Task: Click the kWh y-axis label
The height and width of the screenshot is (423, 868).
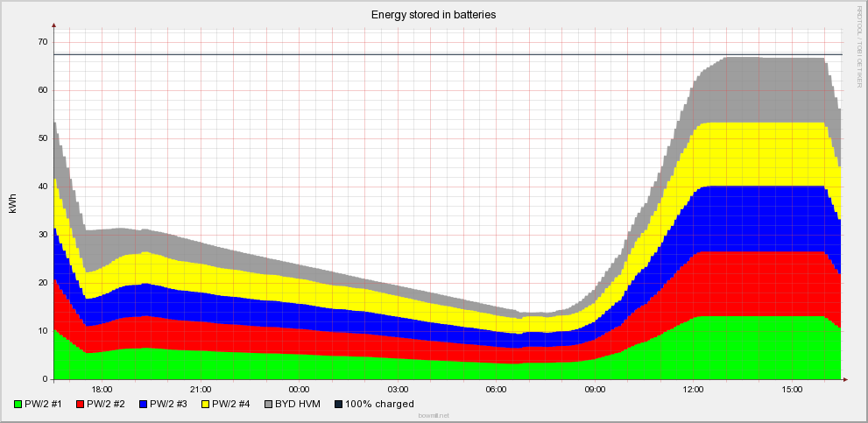Action: click(12, 204)
